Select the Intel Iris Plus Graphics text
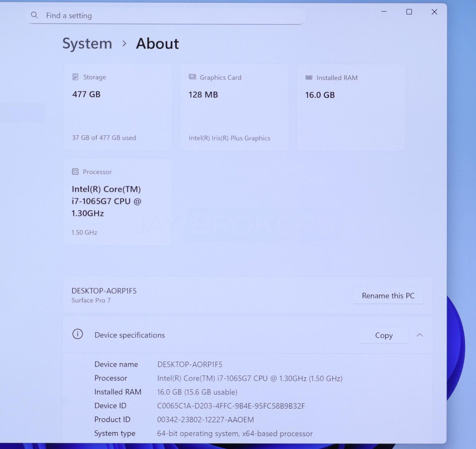 [x=229, y=138]
